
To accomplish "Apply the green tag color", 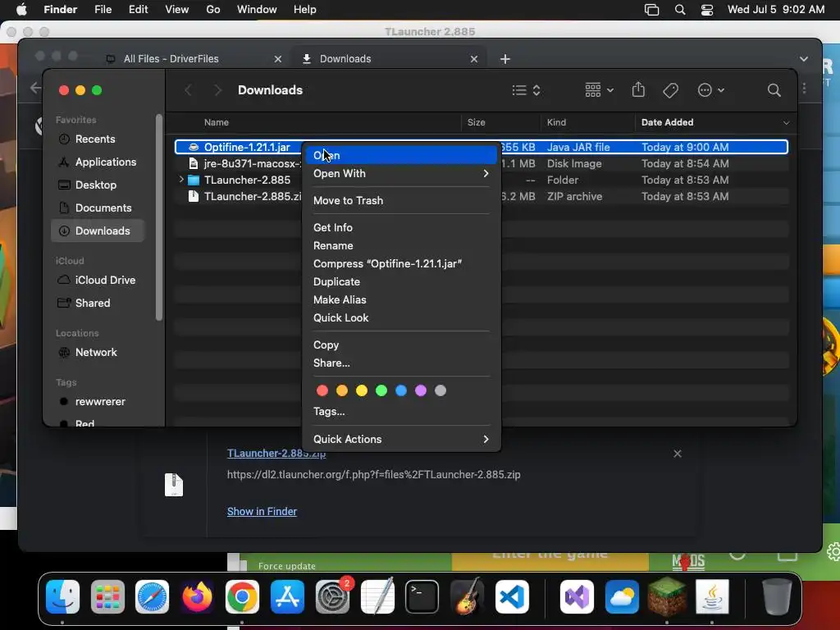I will point(381,390).
